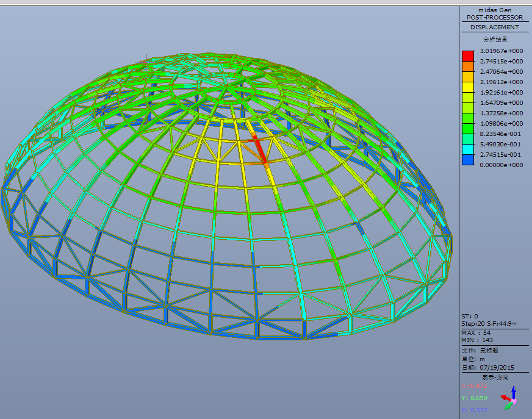Click the orange legend color band
532x419 pixels.
point(468,66)
